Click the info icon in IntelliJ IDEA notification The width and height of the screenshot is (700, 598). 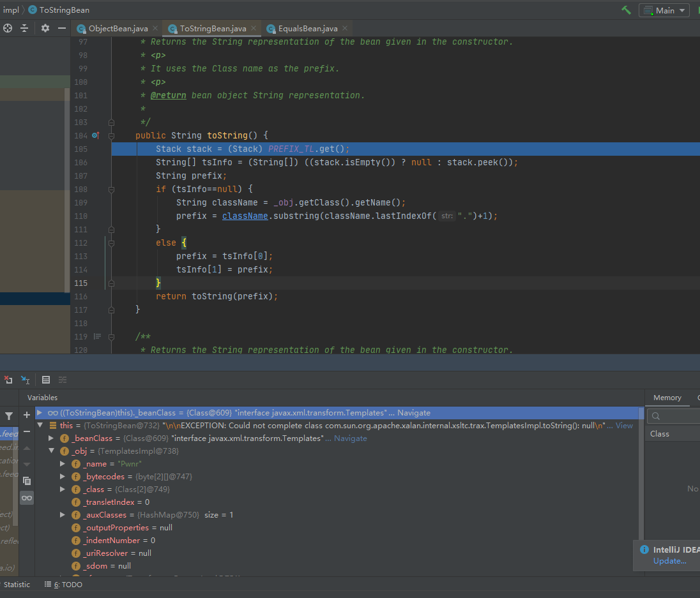tap(644, 549)
